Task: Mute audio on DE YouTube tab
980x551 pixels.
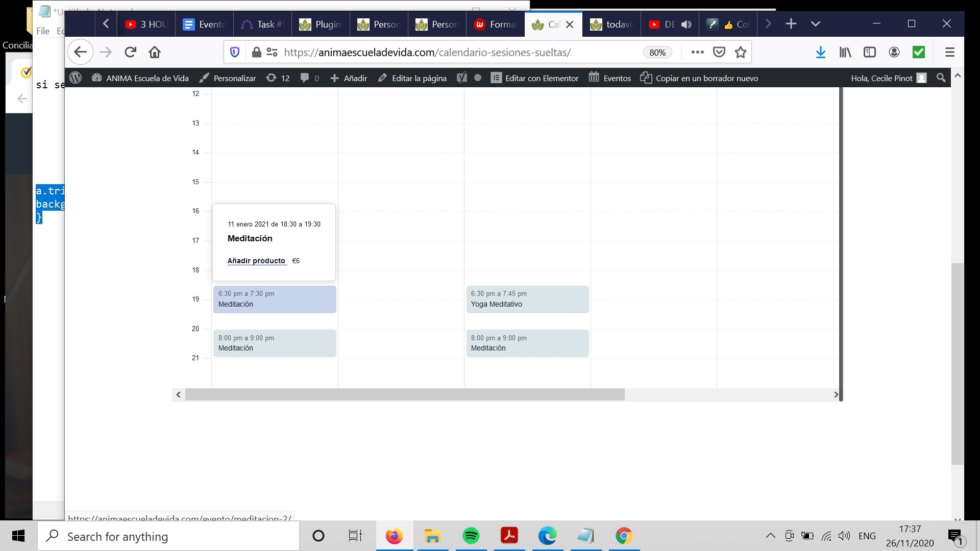Action: click(x=687, y=24)
